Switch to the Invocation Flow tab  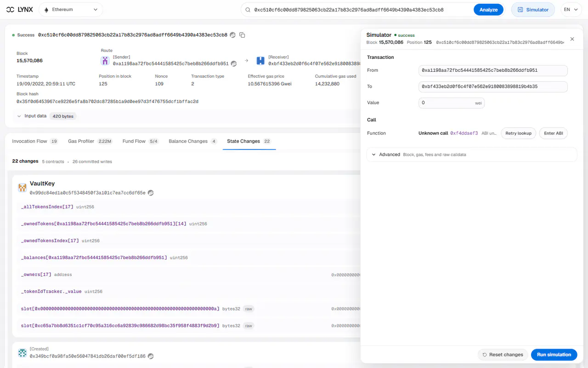(x=35, y=141)
